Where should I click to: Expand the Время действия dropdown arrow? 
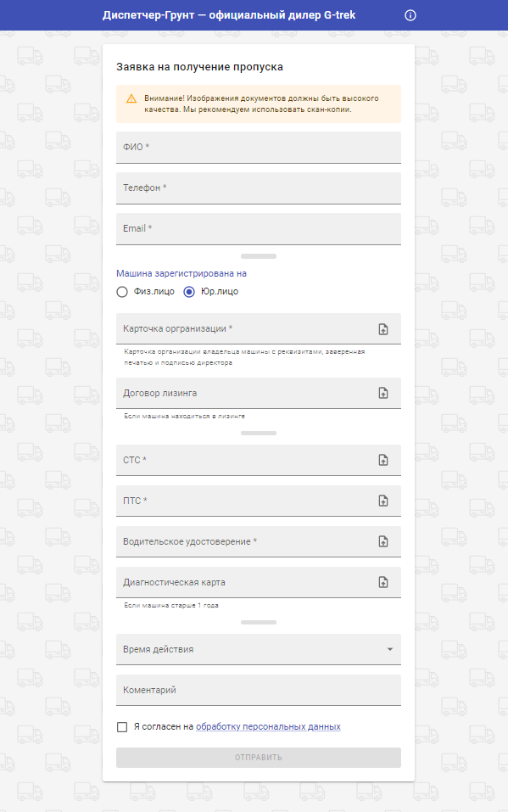[x=390, y=649]
